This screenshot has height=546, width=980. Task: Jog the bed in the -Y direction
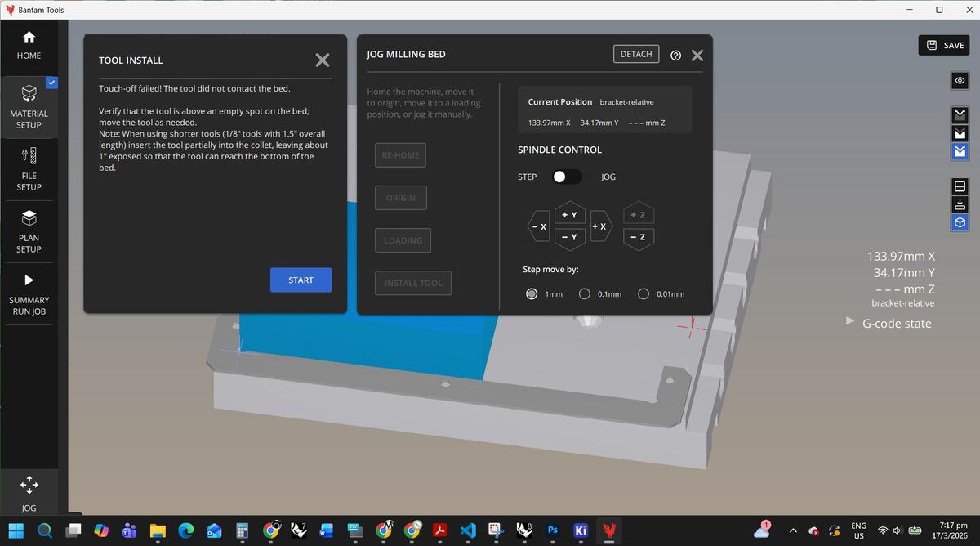point(569,237)
